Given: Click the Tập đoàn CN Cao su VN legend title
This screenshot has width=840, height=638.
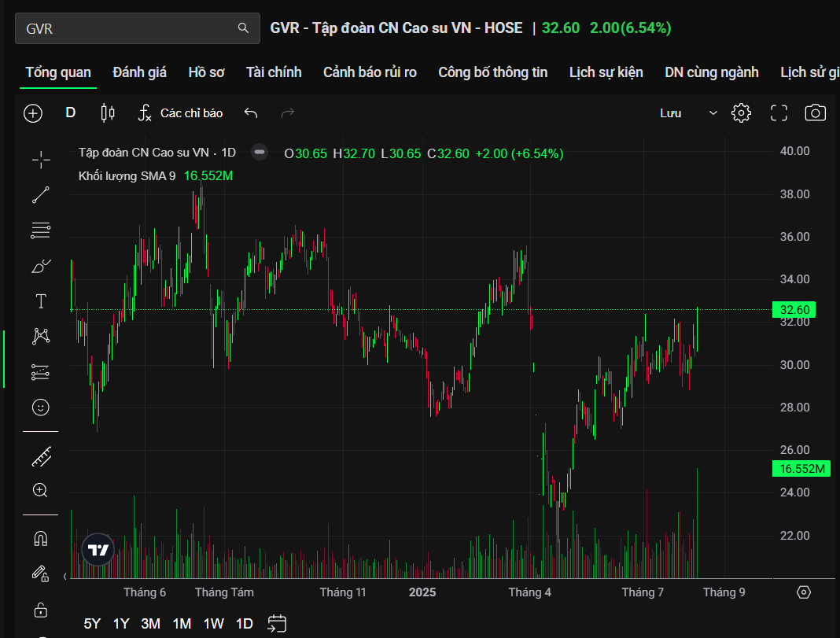Looking at the screenshot, I should pos(144,153).
